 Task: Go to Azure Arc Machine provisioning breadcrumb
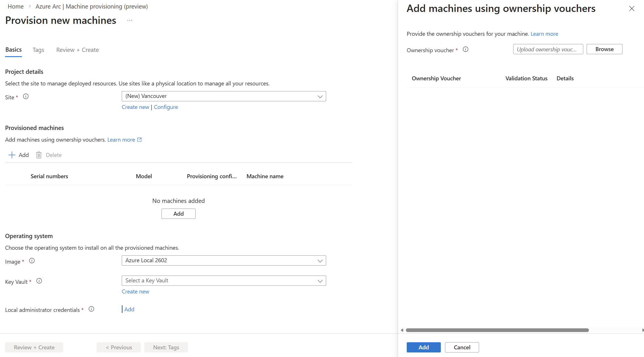click(91, 6)
